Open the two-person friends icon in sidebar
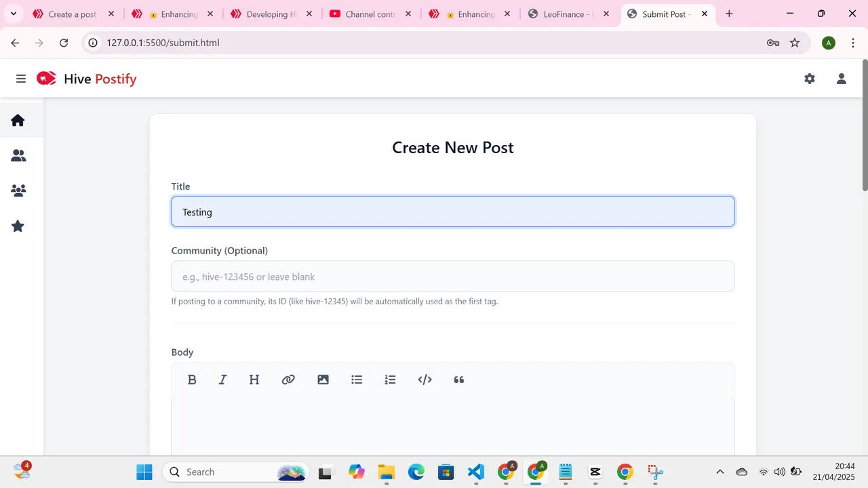 click(18, 155)
